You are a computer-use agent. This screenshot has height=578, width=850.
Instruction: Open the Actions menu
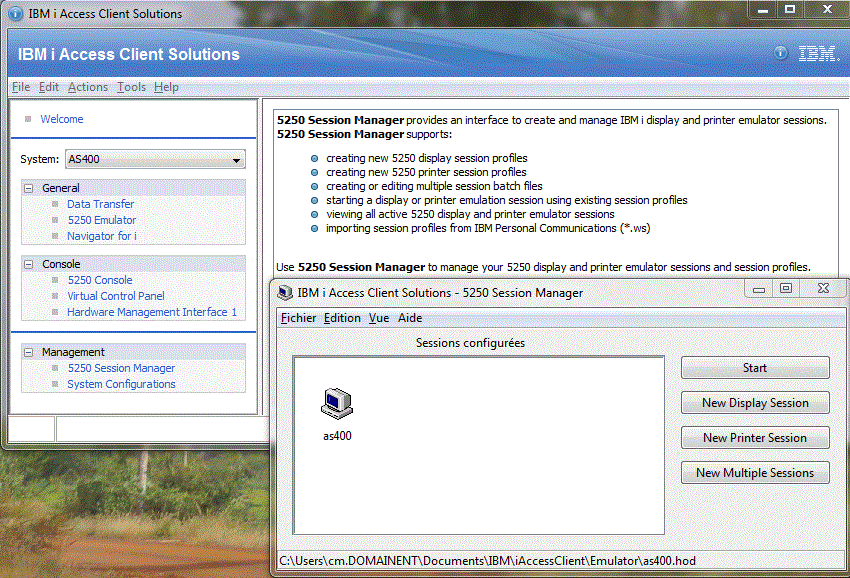click(x=87, y=87)
